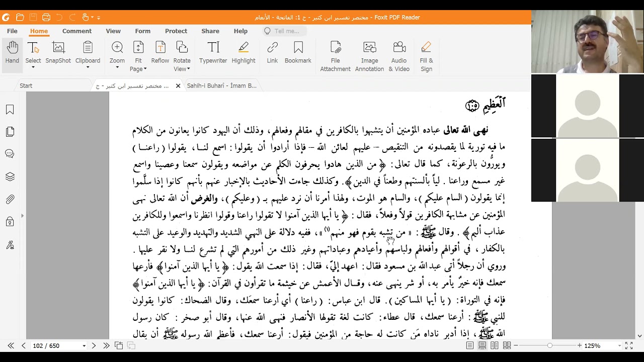This screenshot has width=644, height=362.
Task: Open touch mode dropdown in title bar
Action: pyautogui.click(x=92, y=18)
